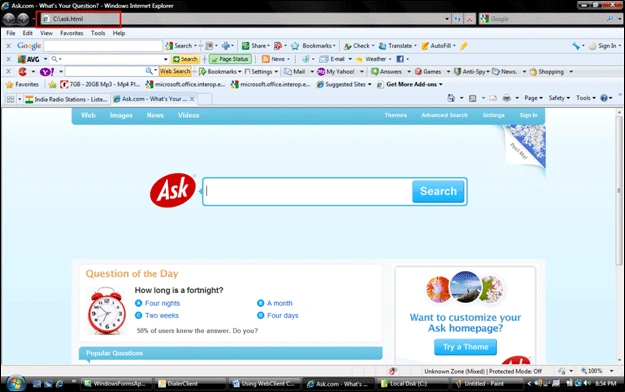Open a new blank tab

pyautogui.click(x=205, y=99)
